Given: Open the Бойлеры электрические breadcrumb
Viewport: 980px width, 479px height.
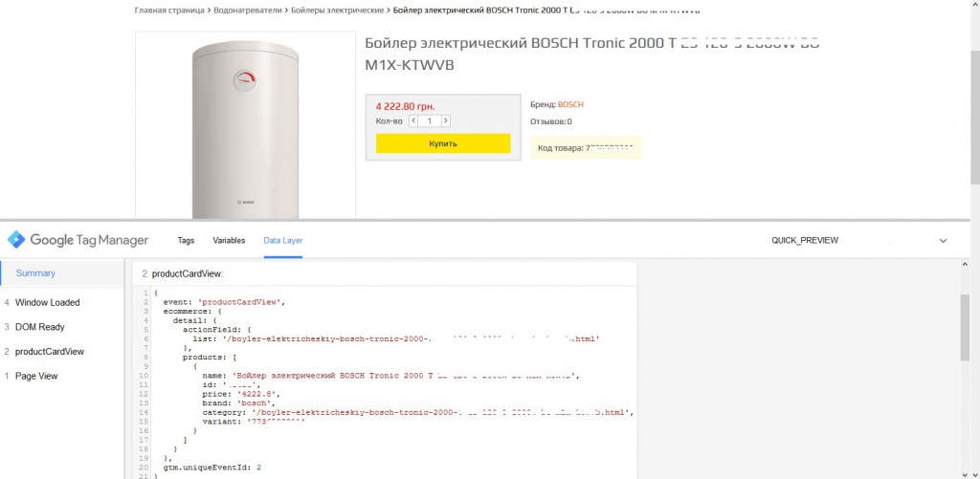Looking at the screenshot, I should point(338,11).
